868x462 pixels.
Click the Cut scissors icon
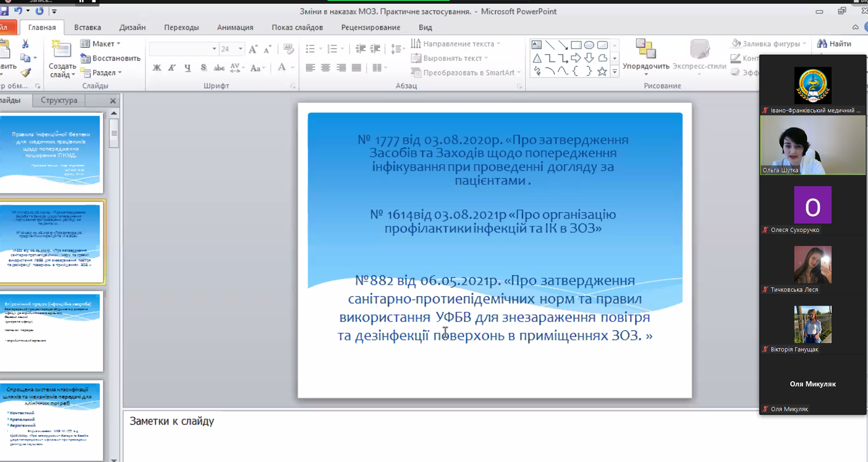coord(25,44)
